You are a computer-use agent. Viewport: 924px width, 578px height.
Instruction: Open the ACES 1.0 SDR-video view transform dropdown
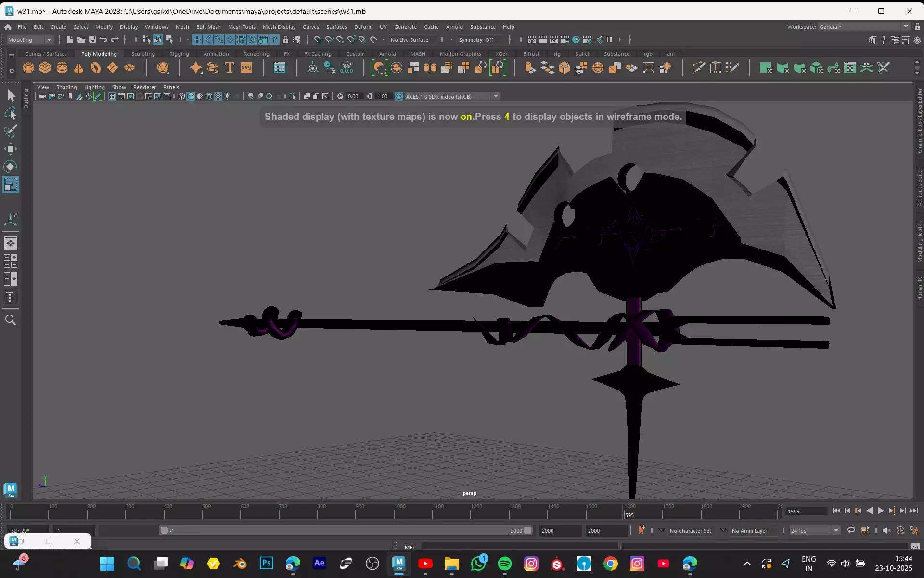[x=452, y=96]
